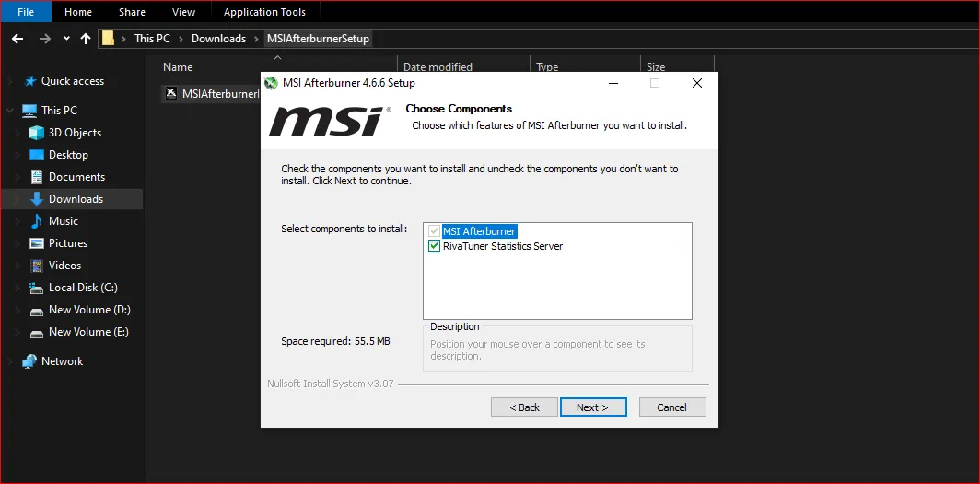
Task: Click the Videos filmstrip icon
Action: click(x=37, y=266)
